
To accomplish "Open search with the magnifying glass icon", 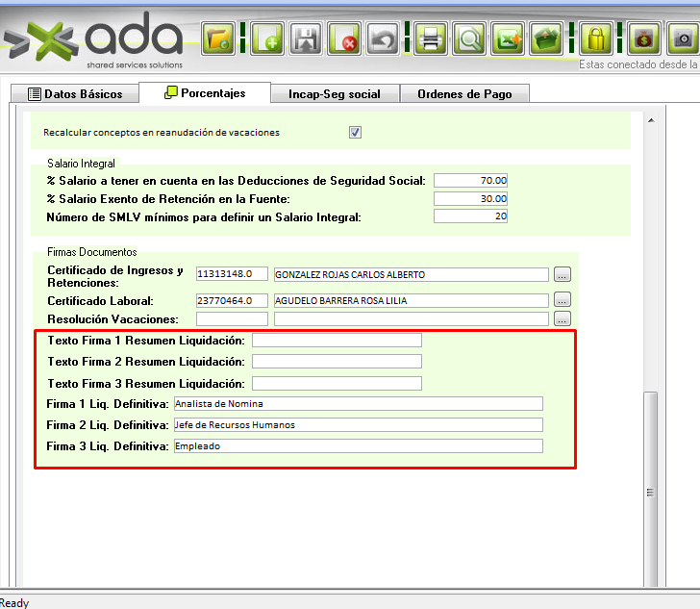I will (x=470, y=39).
